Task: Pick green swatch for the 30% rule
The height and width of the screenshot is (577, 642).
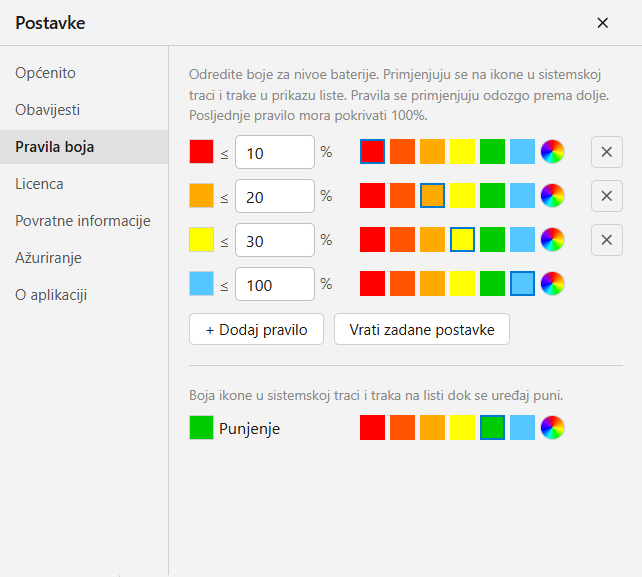Action: tap(493, 240)
